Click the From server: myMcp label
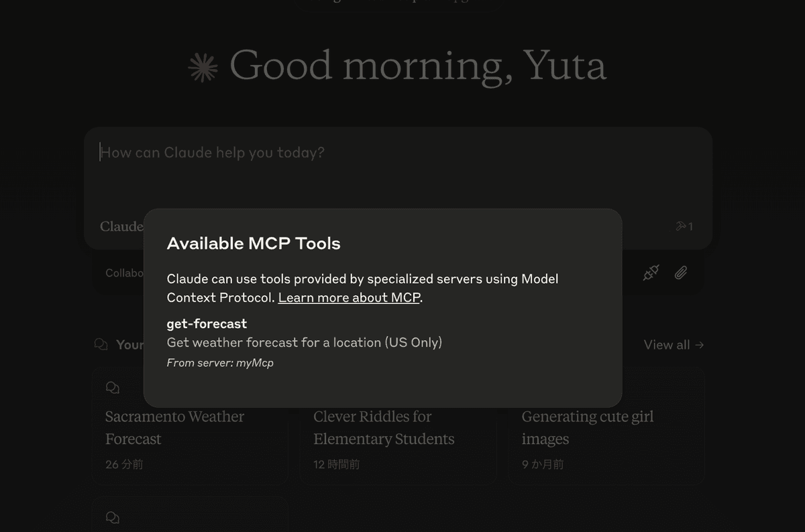The height and width of the screenshot is (532, 805). [x=220, y=363]
